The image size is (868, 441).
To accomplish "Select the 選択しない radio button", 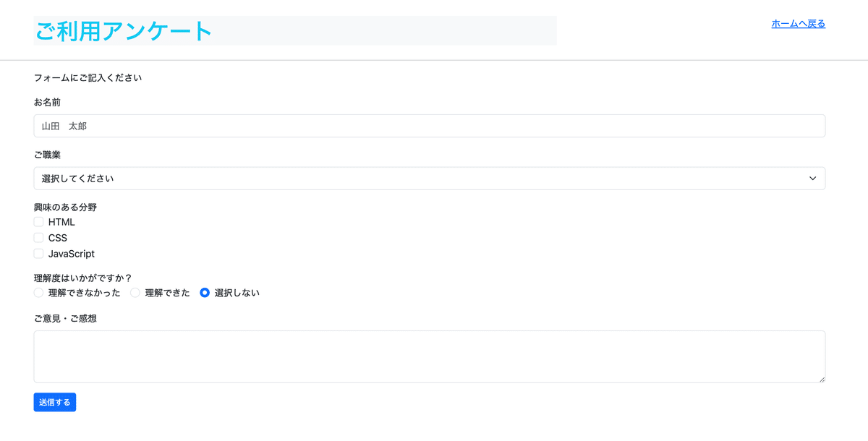I will click(x=205, y=292).
